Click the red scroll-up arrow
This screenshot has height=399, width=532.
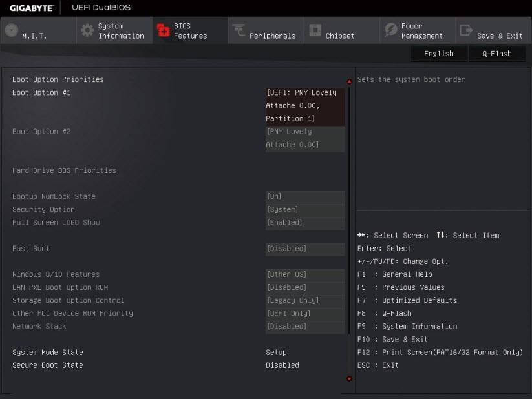(350, 81)
